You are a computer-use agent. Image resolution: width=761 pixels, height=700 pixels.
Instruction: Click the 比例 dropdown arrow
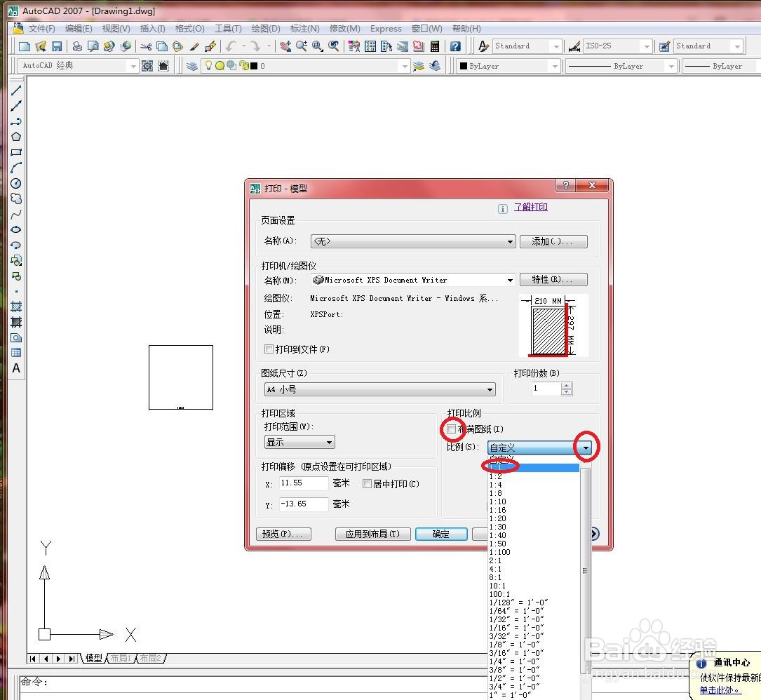(586, 447)
